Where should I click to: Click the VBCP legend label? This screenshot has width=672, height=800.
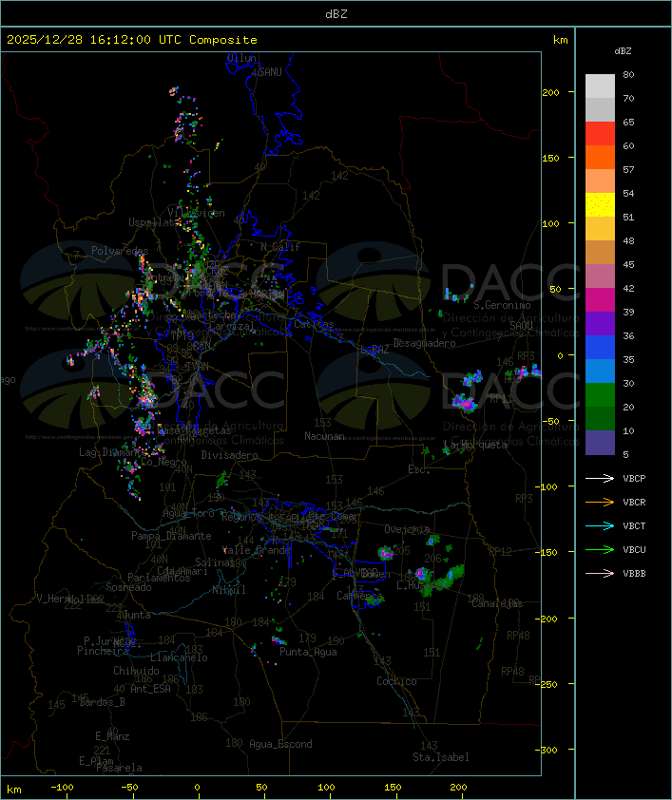pyautogui.click(x=634, y=478)
